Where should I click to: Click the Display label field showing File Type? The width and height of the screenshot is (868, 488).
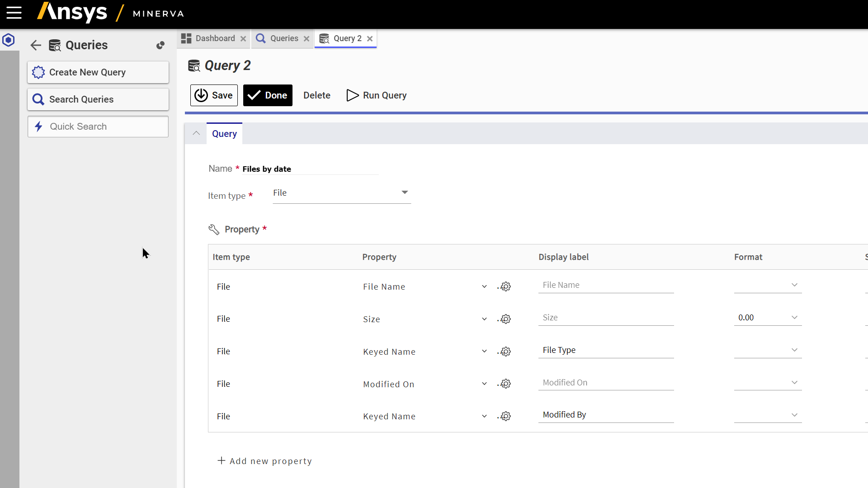point(606,350)
